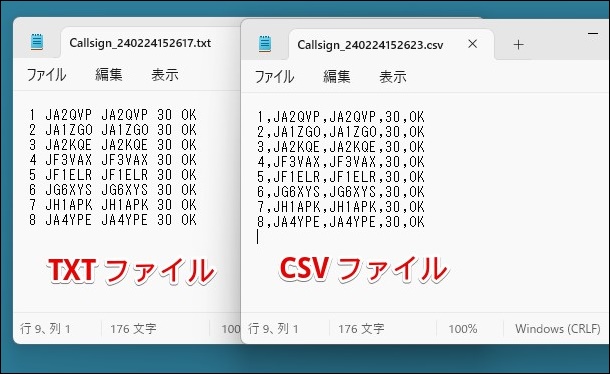Open ファイル menu in TXT window

click(x=46, y=75)
